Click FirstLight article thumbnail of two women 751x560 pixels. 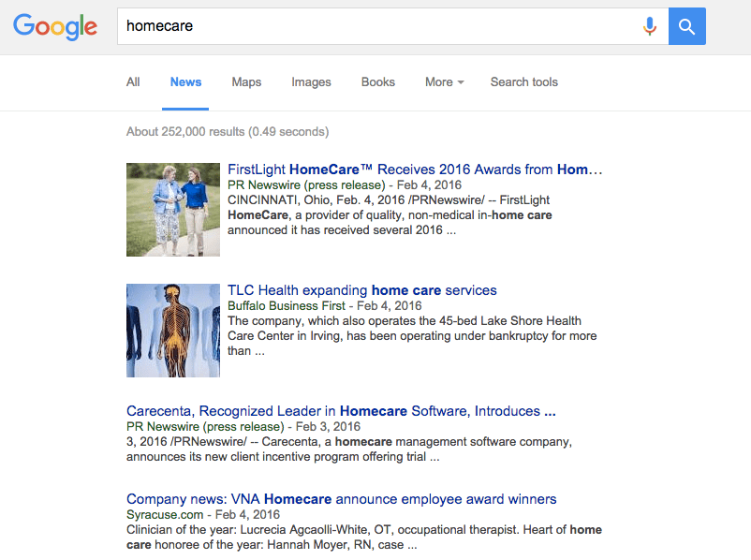tap(173, 210)
